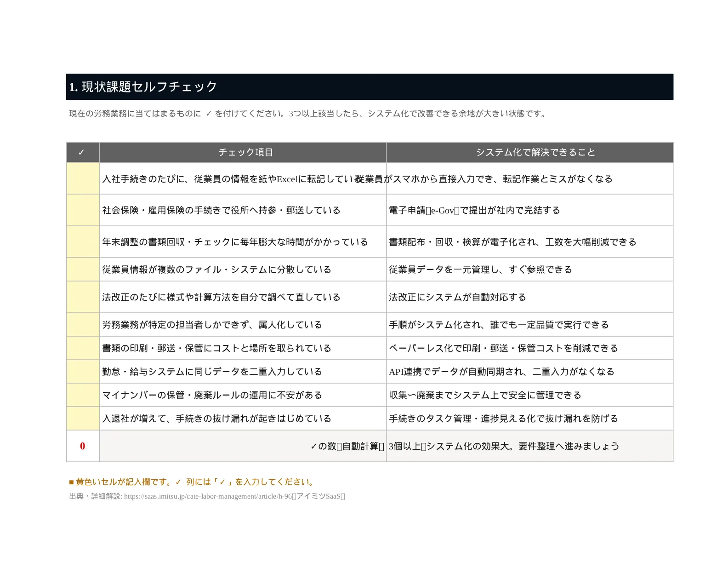Click the red 0 auto-count cell
This screenshot has height=563, width=728.
(83, 446)
